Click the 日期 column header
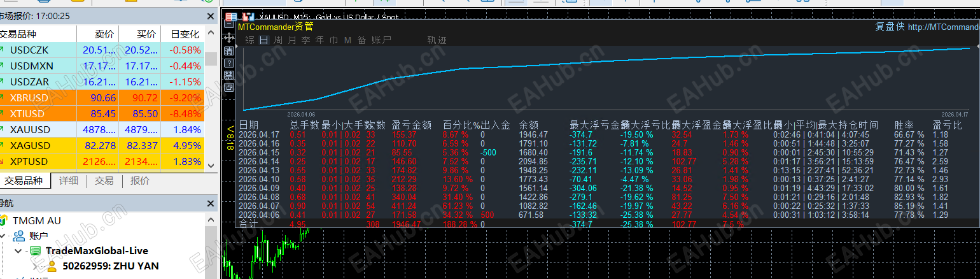The image size is (980, 279). [x=249, y=125]
